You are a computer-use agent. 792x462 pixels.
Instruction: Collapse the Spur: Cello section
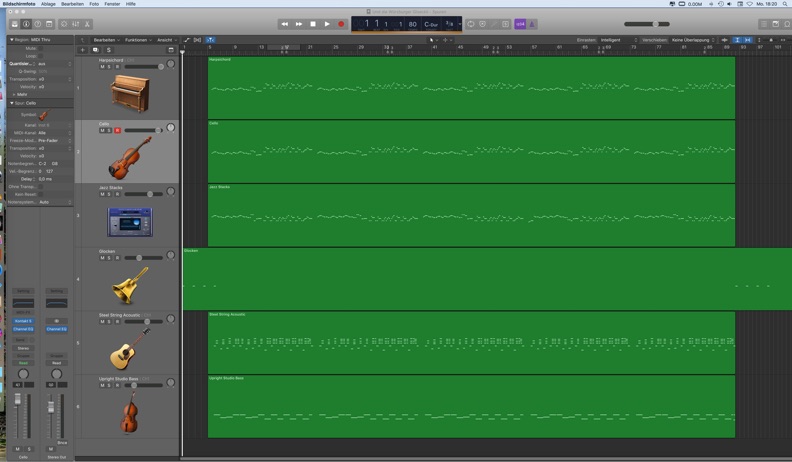coord(12,103)
